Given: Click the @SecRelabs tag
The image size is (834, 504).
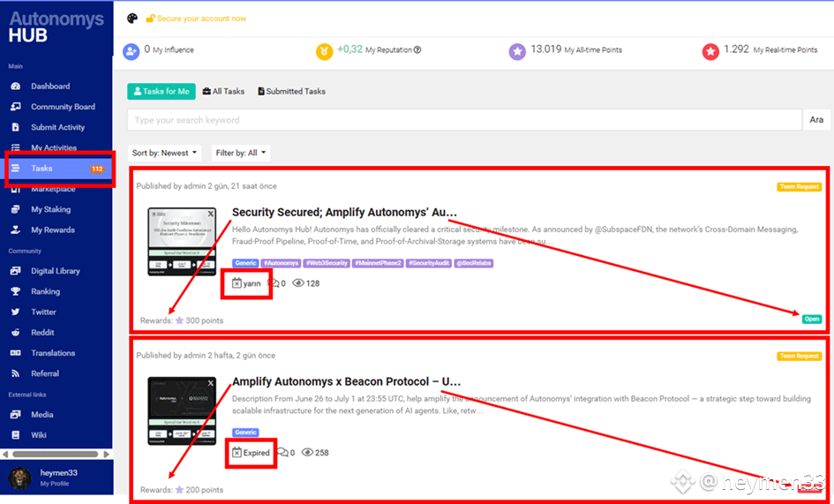Looking at the screenshot, I should 473,263.
